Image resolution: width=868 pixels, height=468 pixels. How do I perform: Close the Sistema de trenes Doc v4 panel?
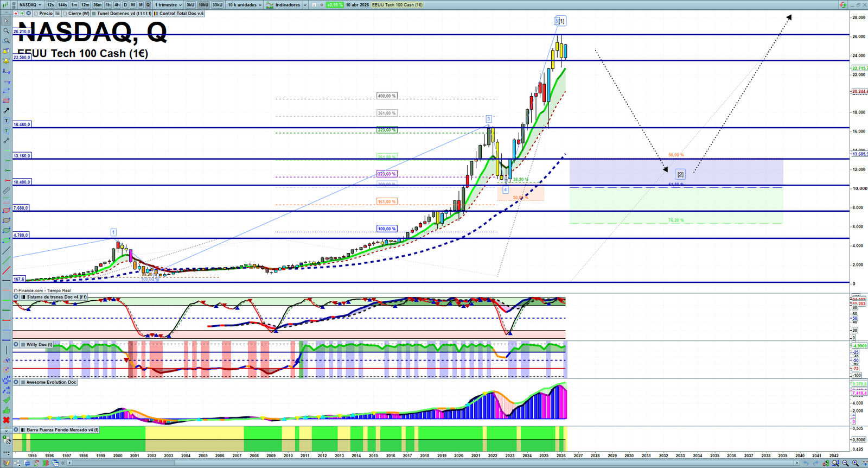click(16, 297)
